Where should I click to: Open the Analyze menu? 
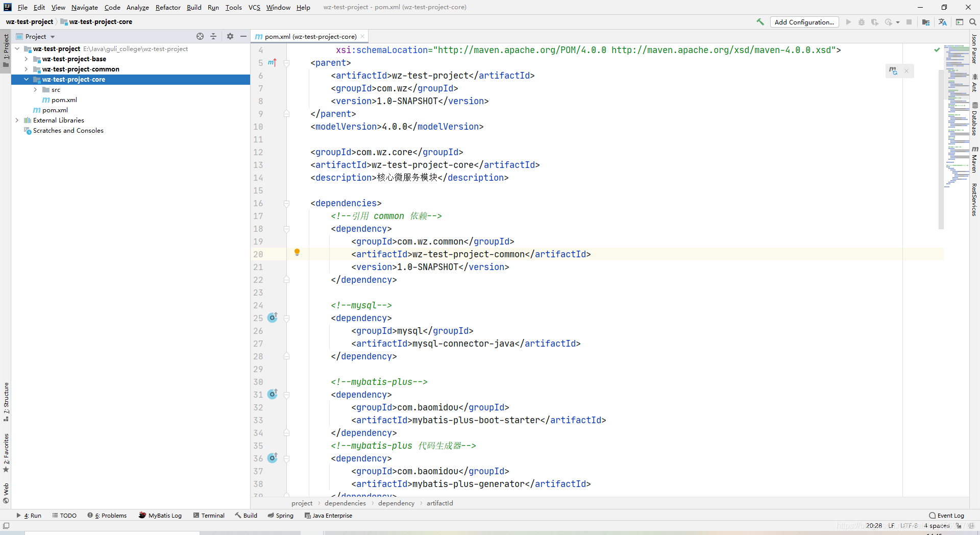[x=138, y=7]
